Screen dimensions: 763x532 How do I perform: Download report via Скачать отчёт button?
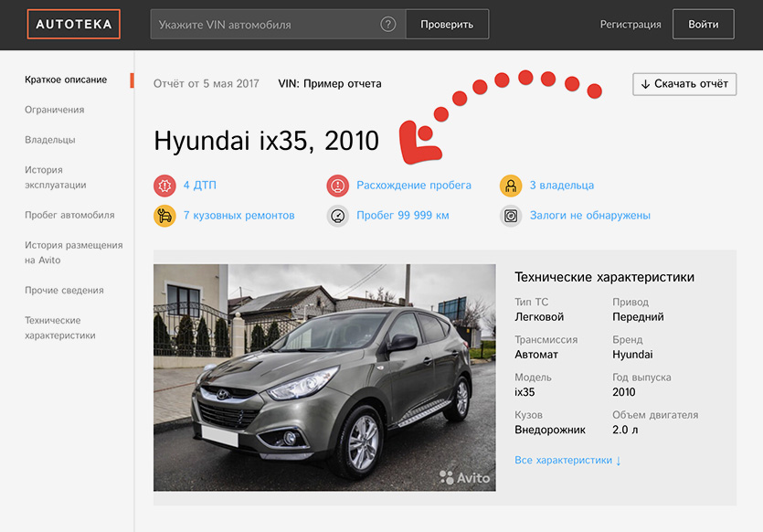tap(684, 84)
